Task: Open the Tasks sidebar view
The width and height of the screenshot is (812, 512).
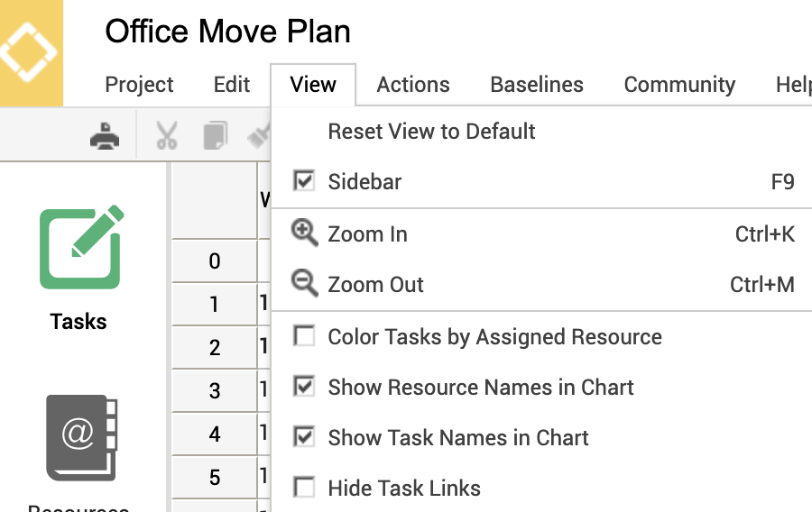Action: click(x=79, y=268)
